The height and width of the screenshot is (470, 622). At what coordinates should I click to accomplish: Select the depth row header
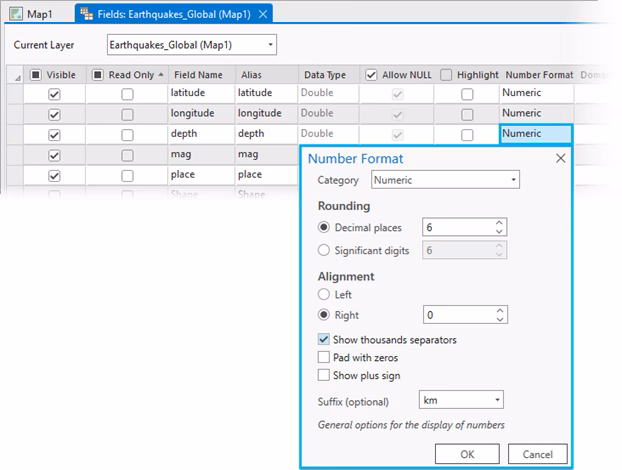pyautogui.click(x=15, y=135)
